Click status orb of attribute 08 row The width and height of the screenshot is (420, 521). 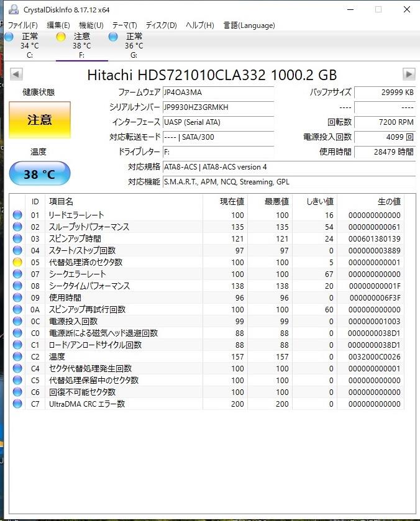17,286
